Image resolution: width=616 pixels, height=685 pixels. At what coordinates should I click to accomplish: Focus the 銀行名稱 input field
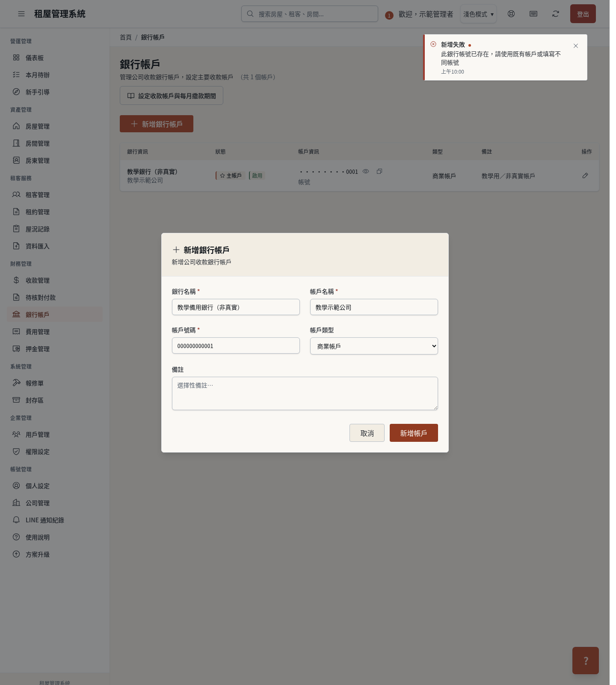(x=236, y=307)
